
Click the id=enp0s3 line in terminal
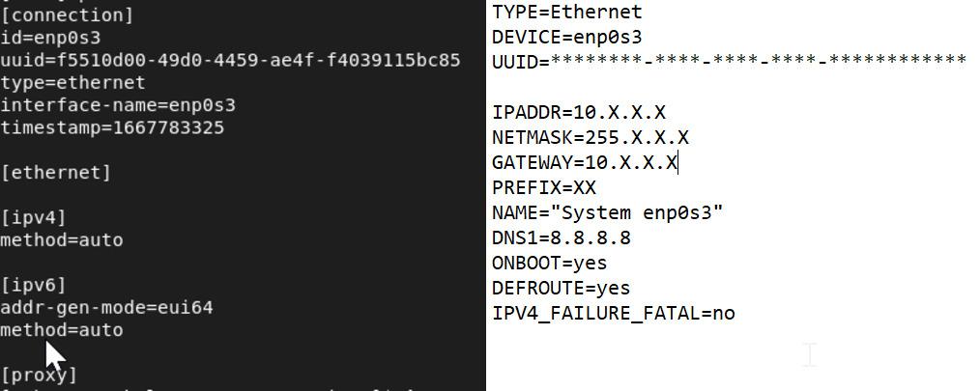(50, 38)
